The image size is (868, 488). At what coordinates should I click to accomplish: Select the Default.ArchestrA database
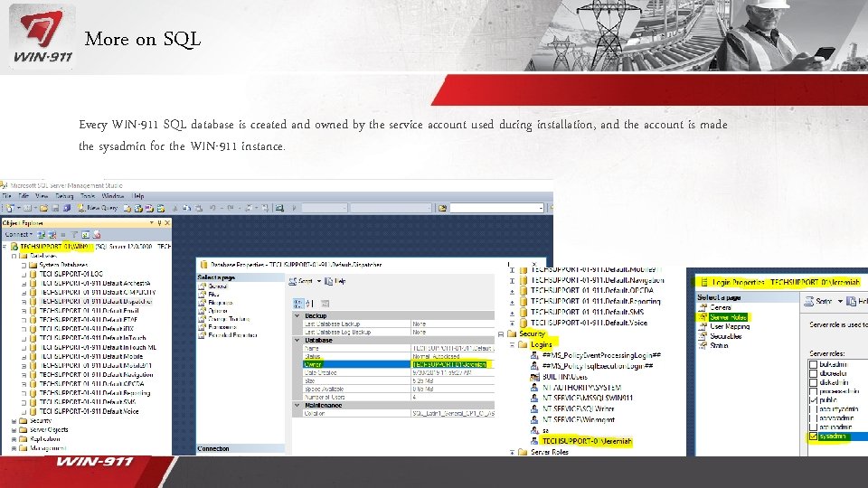(x=95, y=283)
